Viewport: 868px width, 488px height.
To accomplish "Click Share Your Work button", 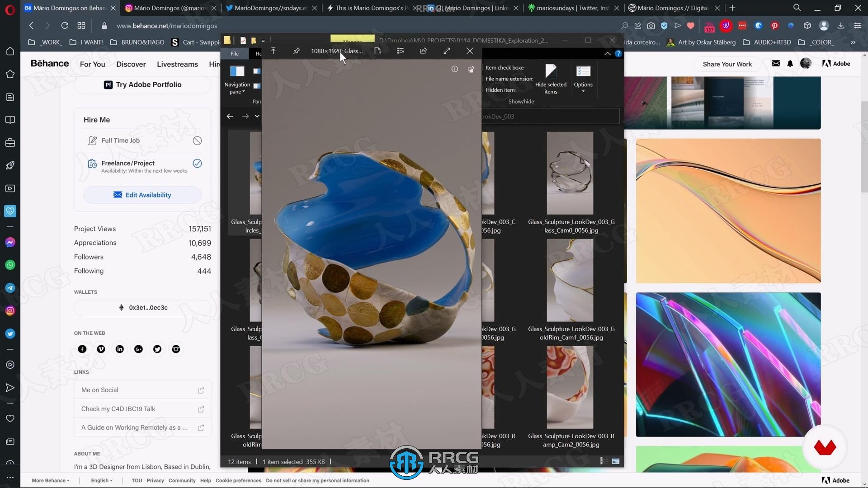I will click(x=727, y=64).
